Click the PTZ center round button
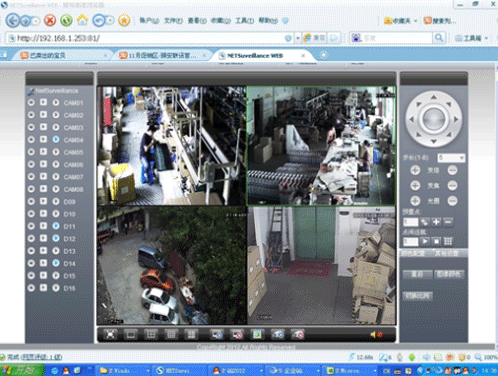 pyautogui.click(x=434, y=119)
